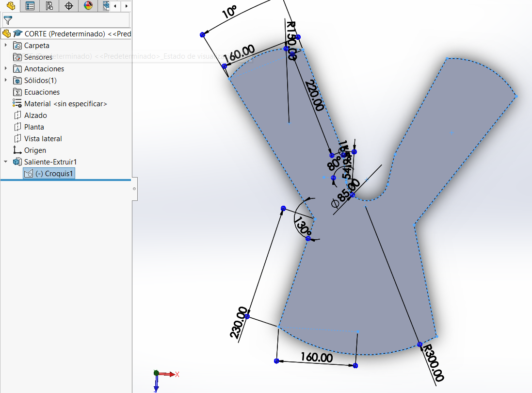Click the panel collapse handle
Viewport: 532px width, 393px height.
click(x=134, y=189)
